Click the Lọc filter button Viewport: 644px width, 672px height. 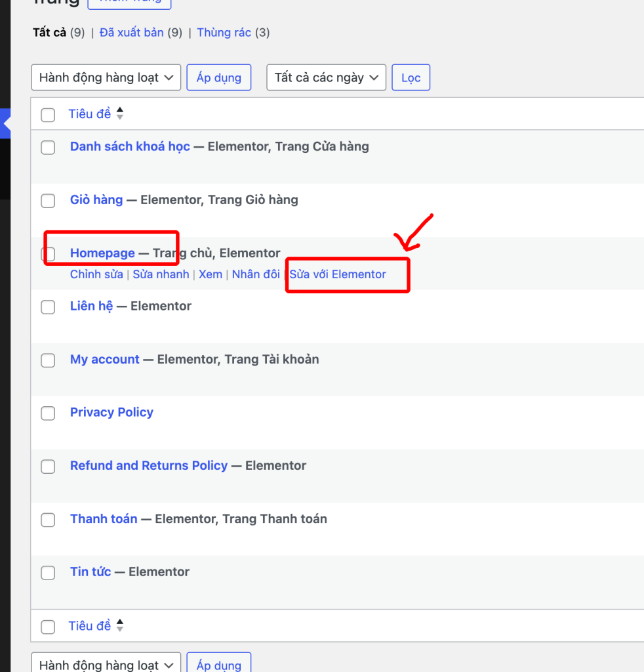pyautogui.click(x=411, y=77)
